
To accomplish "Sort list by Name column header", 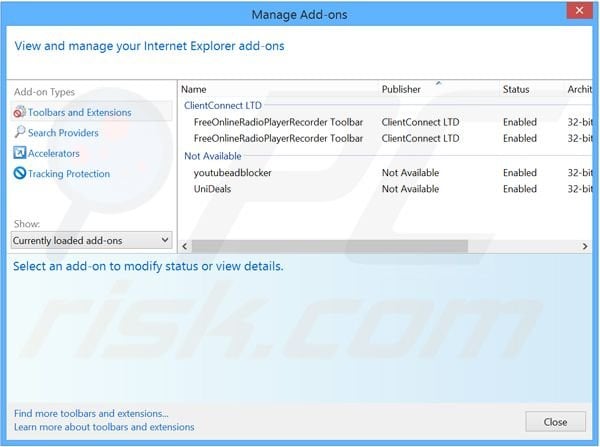I will [x=194, y=89].
